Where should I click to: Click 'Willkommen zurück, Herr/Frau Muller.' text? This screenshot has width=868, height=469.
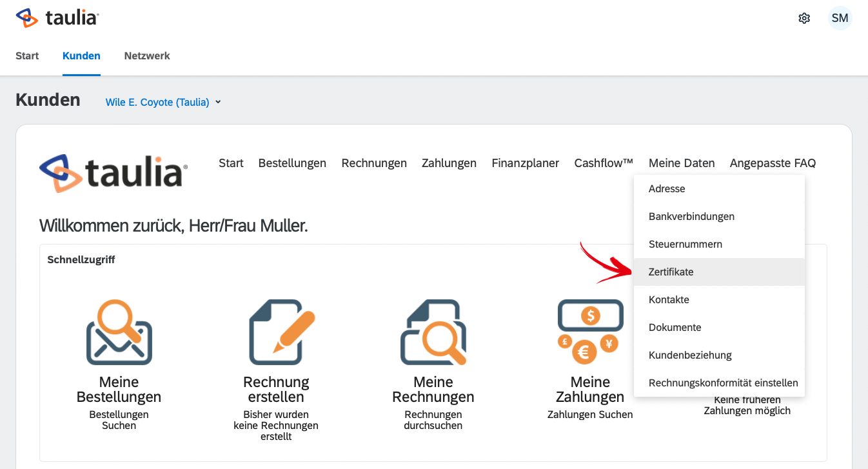(173, 226)
